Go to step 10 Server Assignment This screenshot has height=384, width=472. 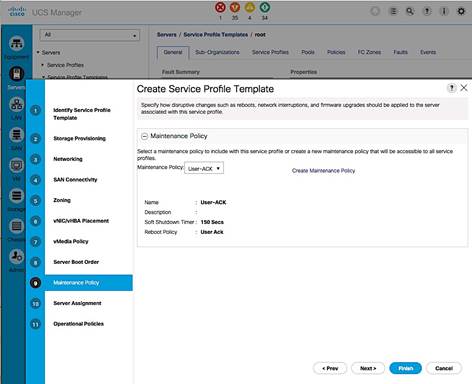click(77, 303)
